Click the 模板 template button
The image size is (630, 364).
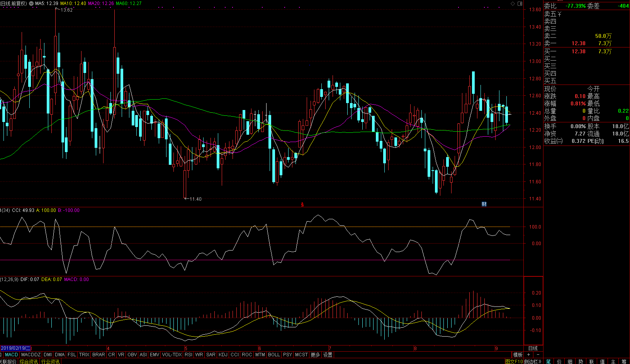[518, 355]
